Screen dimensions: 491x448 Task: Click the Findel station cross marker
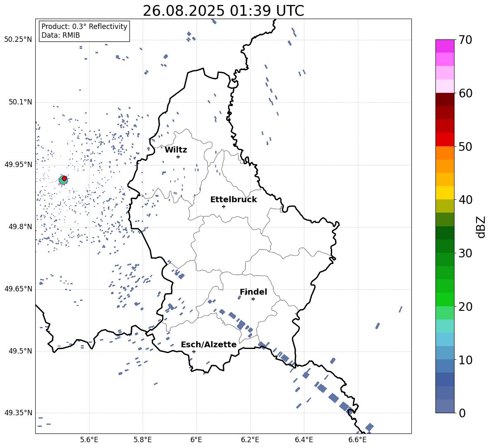253,299
